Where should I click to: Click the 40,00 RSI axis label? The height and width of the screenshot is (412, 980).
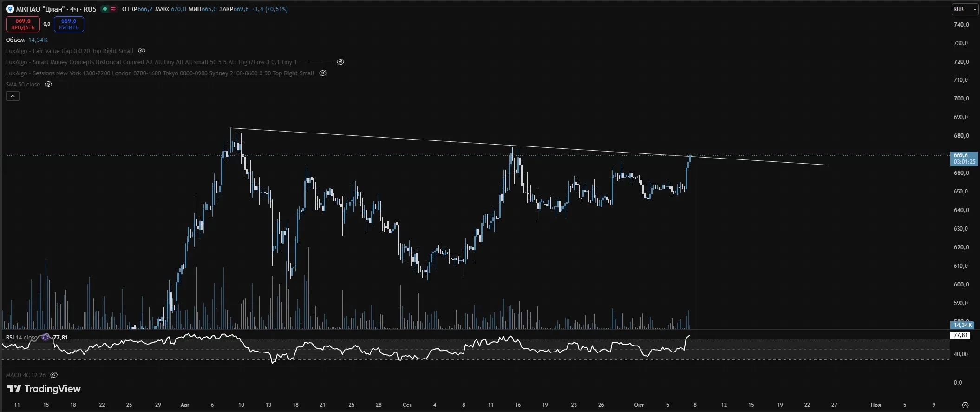click(961, 354)
